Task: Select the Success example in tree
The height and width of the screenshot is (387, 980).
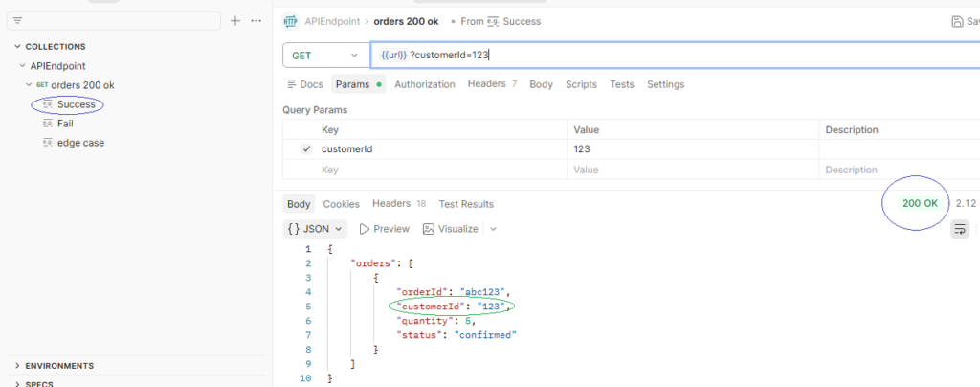Action: click(77, 104)
